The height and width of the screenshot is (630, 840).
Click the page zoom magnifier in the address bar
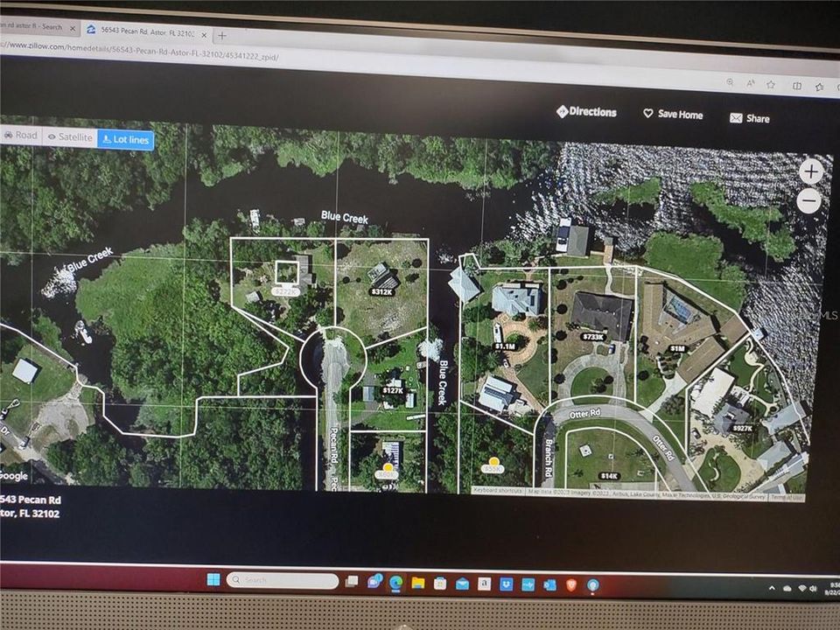pos(730,83)
